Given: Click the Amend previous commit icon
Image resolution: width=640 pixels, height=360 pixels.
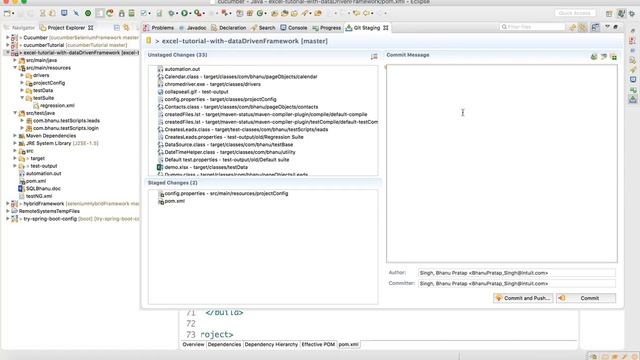Looking at the screenshot, I should tap(594, 56).
